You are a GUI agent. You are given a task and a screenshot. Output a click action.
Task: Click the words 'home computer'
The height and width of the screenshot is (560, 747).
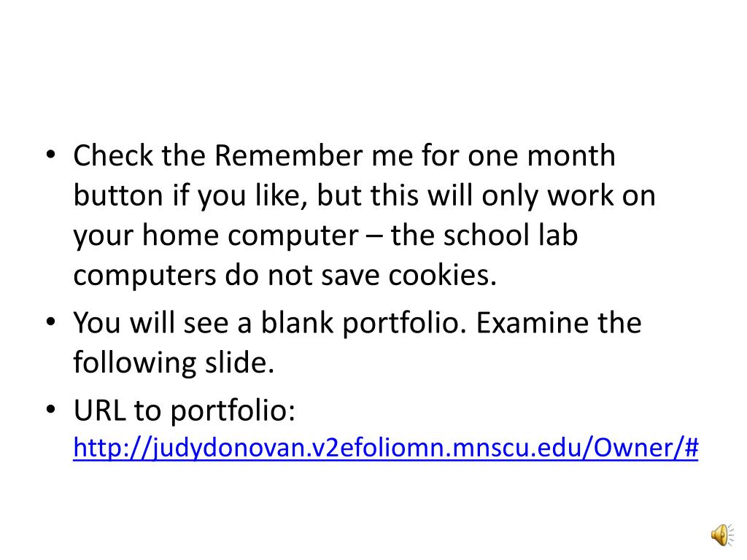[x=250, y=236]
